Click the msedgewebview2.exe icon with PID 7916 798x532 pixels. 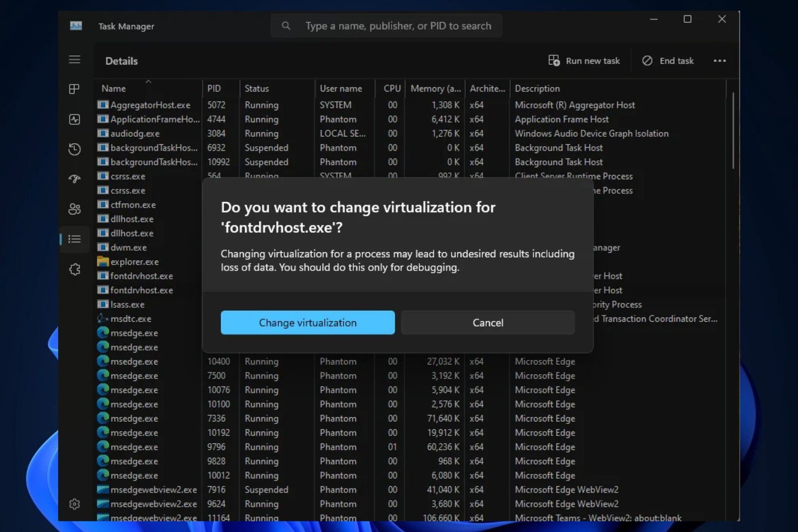tap(103, 490)
